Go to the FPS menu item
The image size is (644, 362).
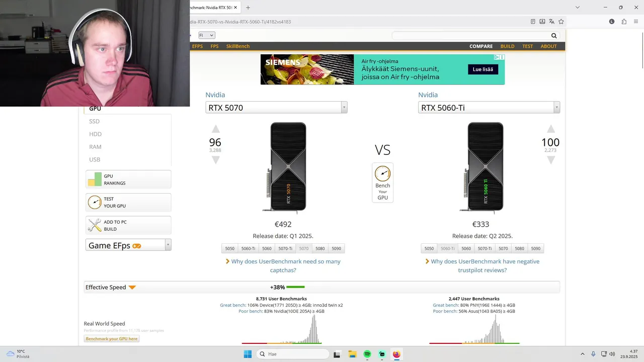point(214,46)
